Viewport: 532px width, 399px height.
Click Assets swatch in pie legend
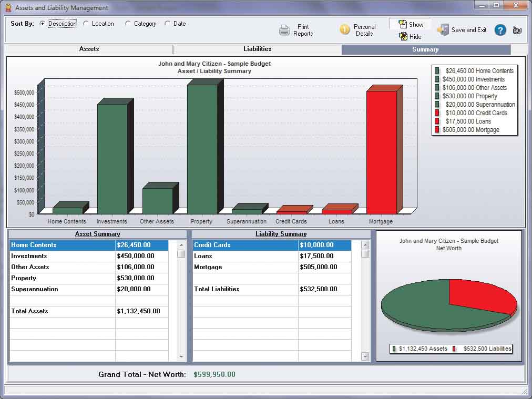pos(394,349)
